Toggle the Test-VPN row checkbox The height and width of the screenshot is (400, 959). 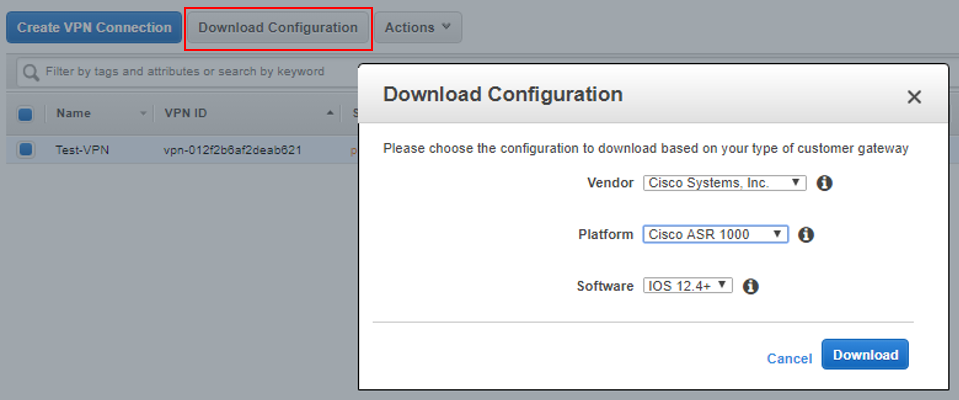click(26, 150)
